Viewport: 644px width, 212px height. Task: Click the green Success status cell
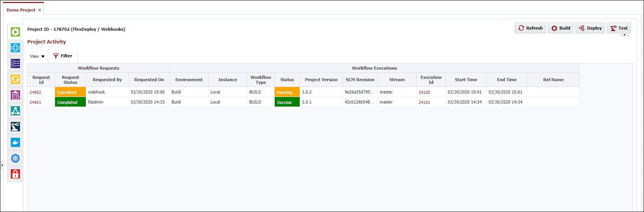(x=287, y=102)
